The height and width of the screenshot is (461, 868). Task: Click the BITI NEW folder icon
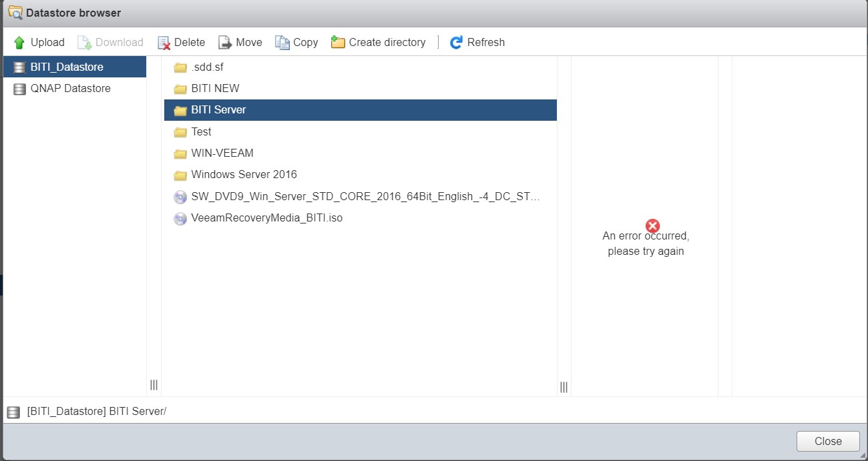(180, 89)
